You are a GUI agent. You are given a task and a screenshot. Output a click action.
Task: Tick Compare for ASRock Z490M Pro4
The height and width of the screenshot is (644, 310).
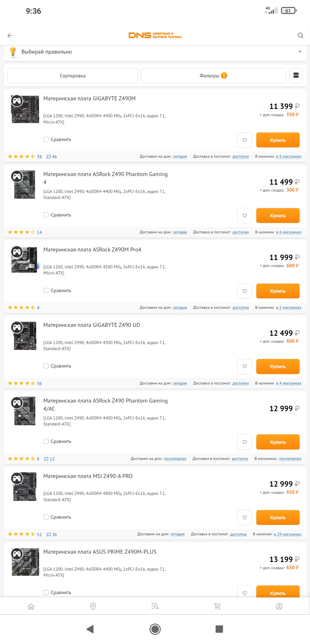(46, 290)
